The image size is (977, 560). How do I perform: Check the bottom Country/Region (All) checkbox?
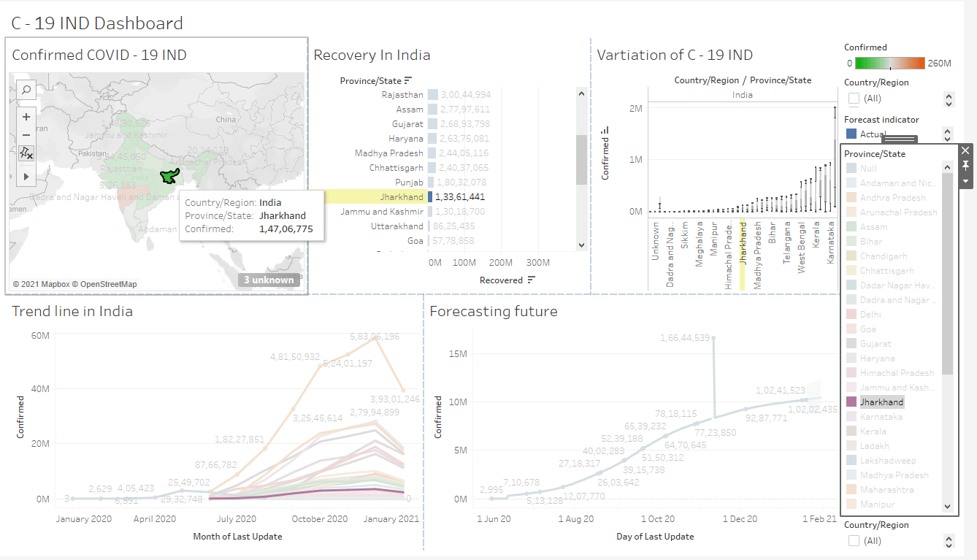(x=854, y=541)
